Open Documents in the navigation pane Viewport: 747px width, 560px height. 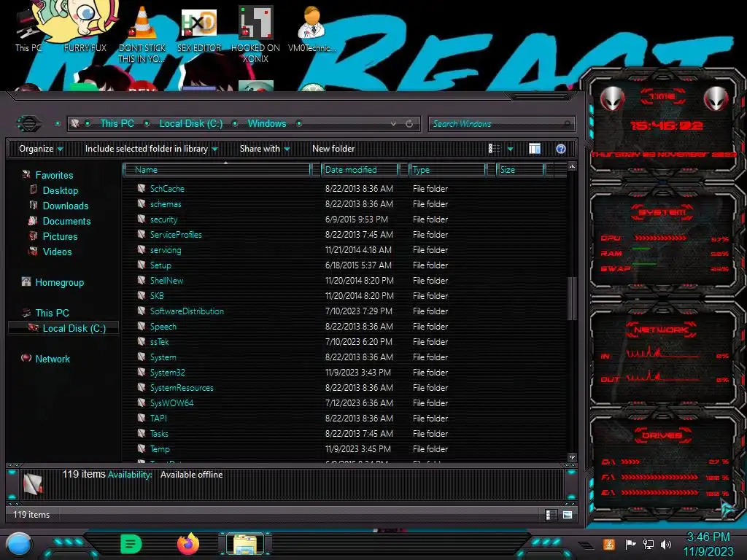pyautogui.click(x=66, y=221)
